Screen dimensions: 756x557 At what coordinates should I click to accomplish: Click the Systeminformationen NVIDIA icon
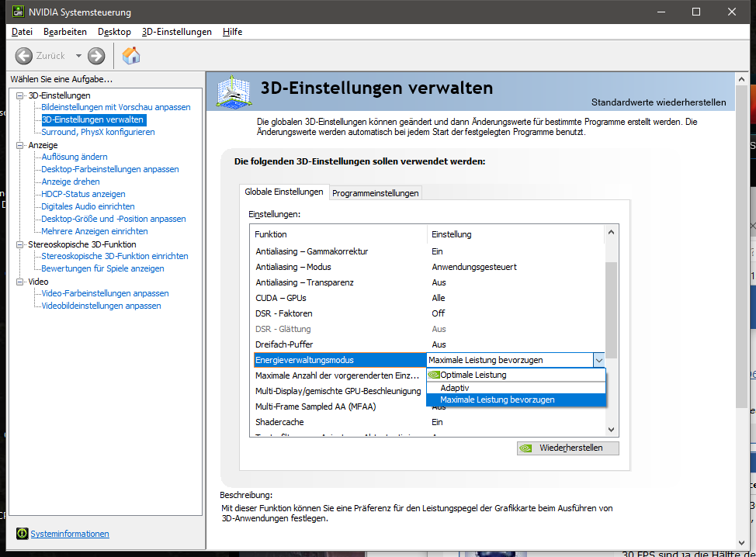point(23,534)
